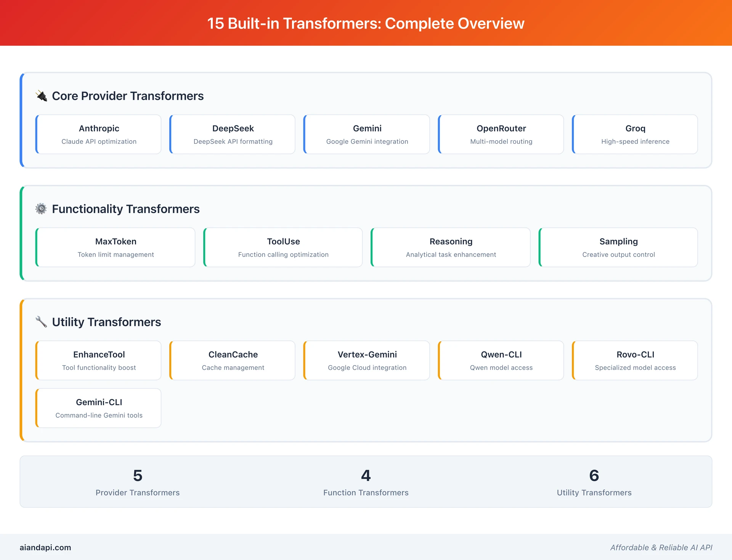The height and width of the screenshot is (560, 732).
Task: Select the Sampling creative output card
Action: [618, 247]
